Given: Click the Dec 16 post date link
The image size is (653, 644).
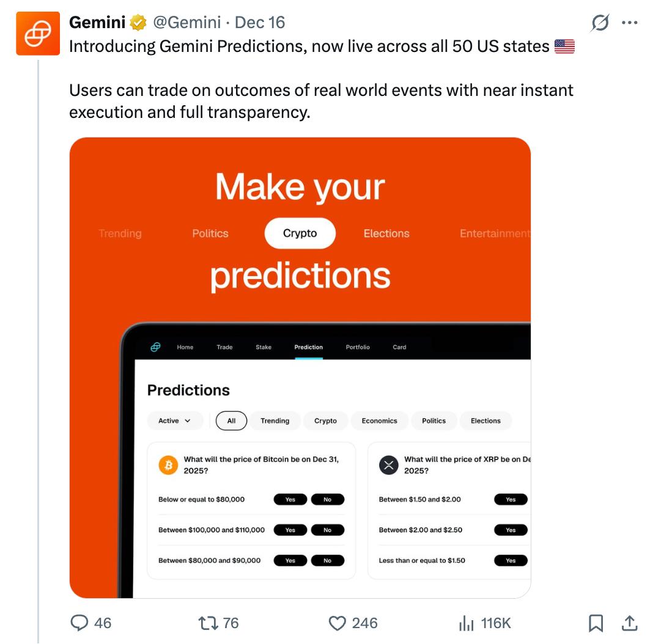Looking at the screenshot, I should click(260, 23).
